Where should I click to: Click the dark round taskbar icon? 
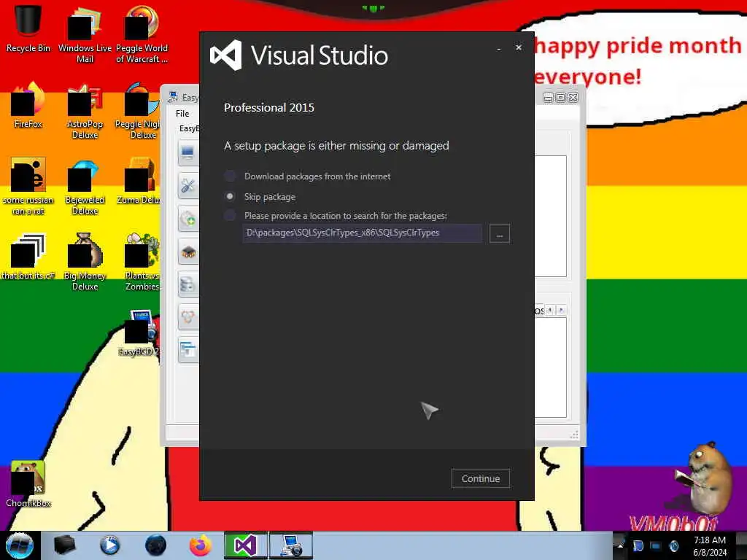coord(155,545)
